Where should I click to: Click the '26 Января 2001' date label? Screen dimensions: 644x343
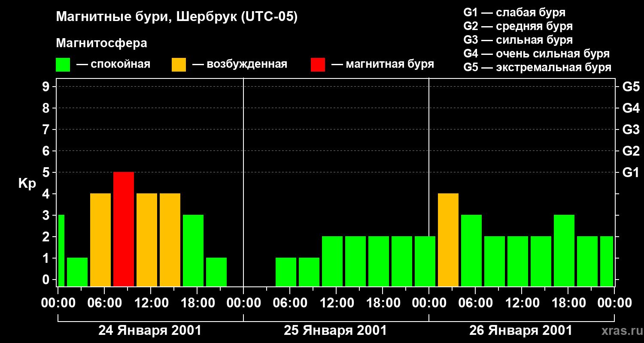tap(521, 331)
